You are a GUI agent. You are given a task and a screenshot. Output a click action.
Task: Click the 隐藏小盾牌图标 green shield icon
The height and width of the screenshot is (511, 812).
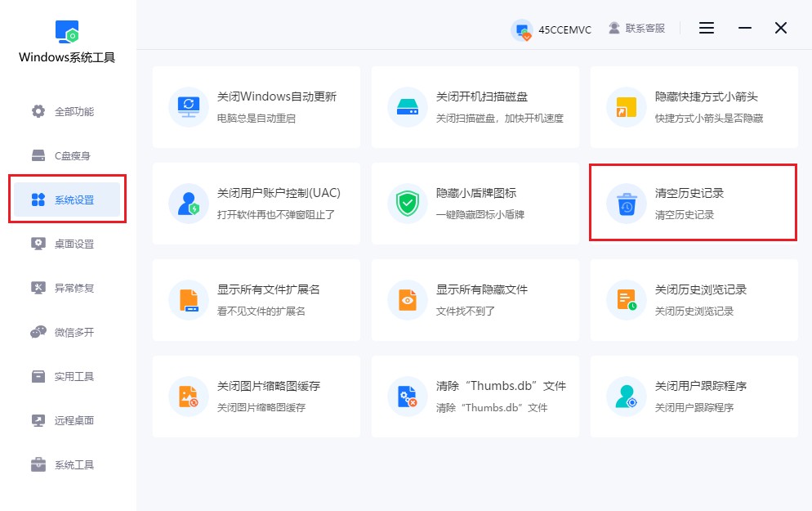pos(408,203)
